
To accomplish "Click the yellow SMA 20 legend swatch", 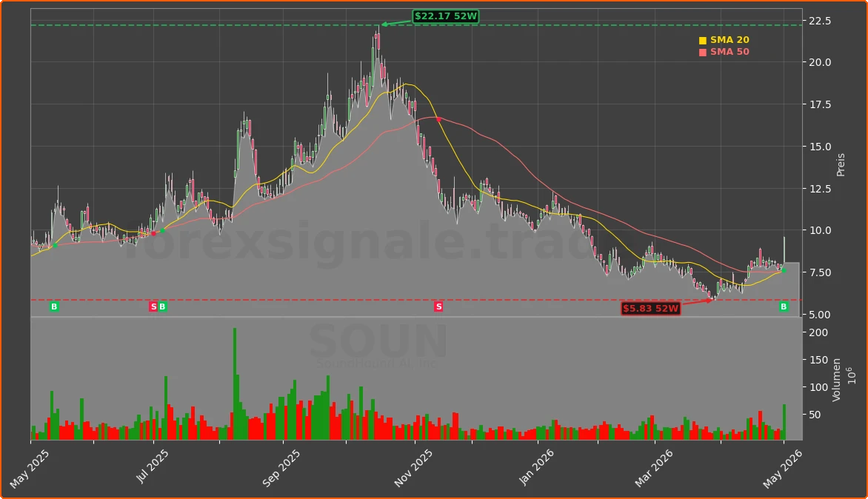I will click(703, 41).
